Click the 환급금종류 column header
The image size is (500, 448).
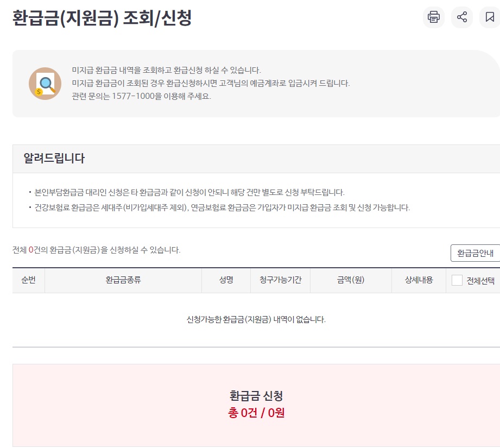click(123, 280)
